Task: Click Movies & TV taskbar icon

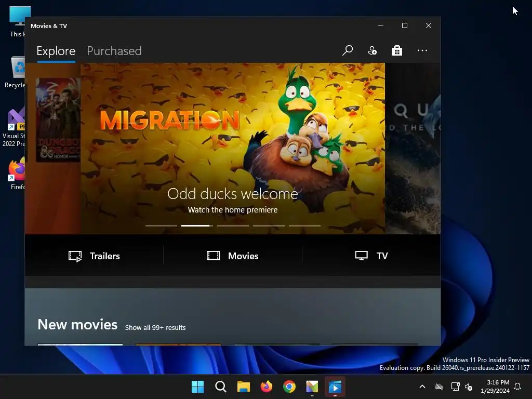Action: point(335,387)
